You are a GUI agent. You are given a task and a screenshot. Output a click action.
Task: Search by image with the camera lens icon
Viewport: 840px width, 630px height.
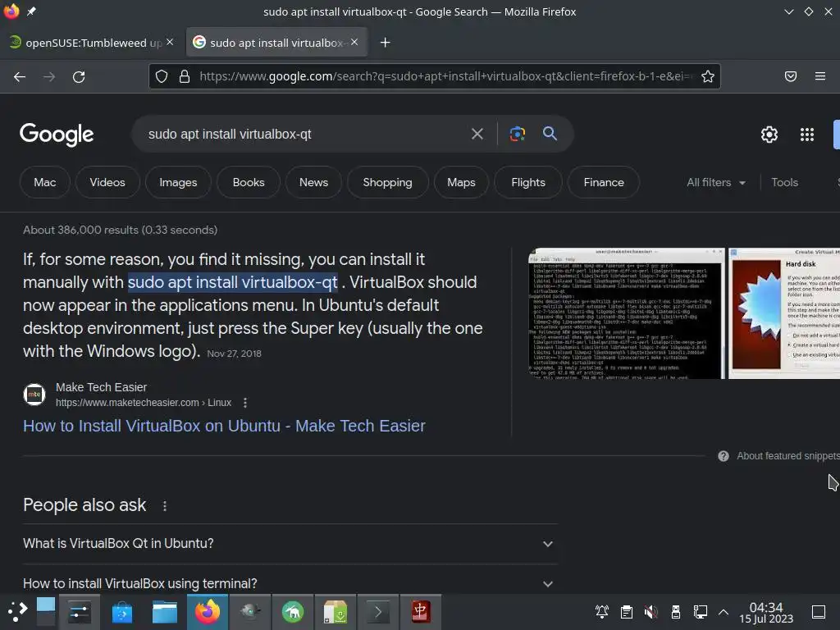517,134
